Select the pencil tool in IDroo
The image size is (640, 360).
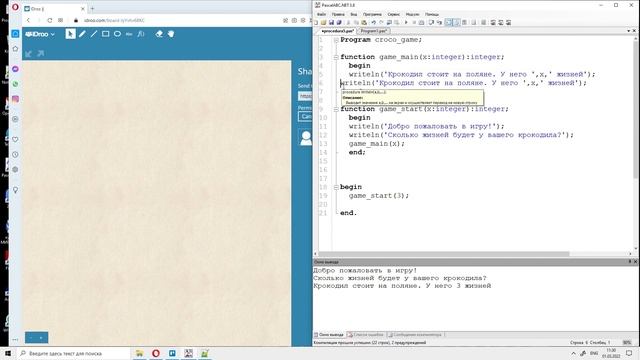82,34
